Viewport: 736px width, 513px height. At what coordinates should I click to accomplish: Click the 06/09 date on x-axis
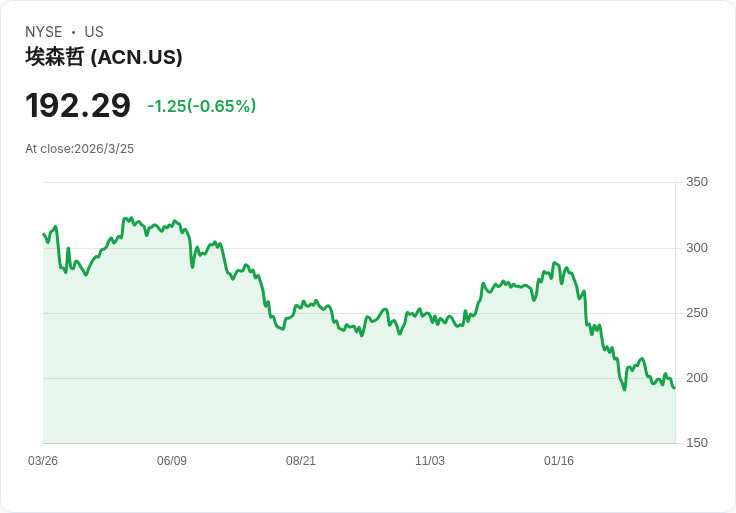[172, 461]
